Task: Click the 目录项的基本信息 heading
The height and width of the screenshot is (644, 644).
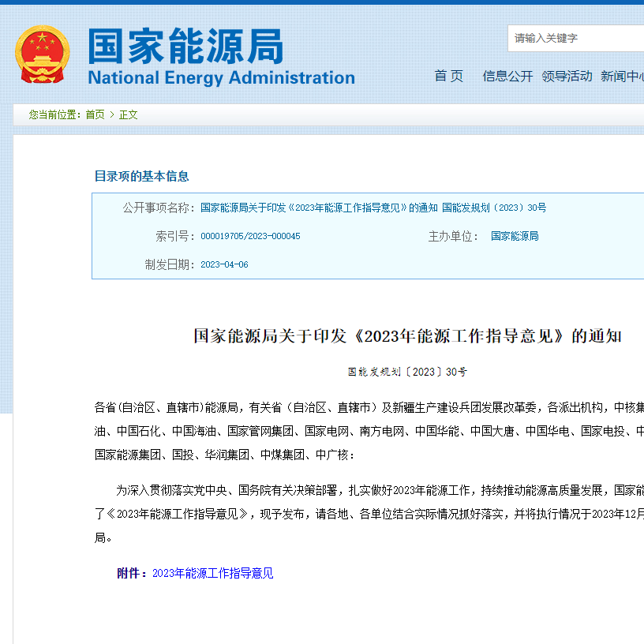Action: [142, 176]
